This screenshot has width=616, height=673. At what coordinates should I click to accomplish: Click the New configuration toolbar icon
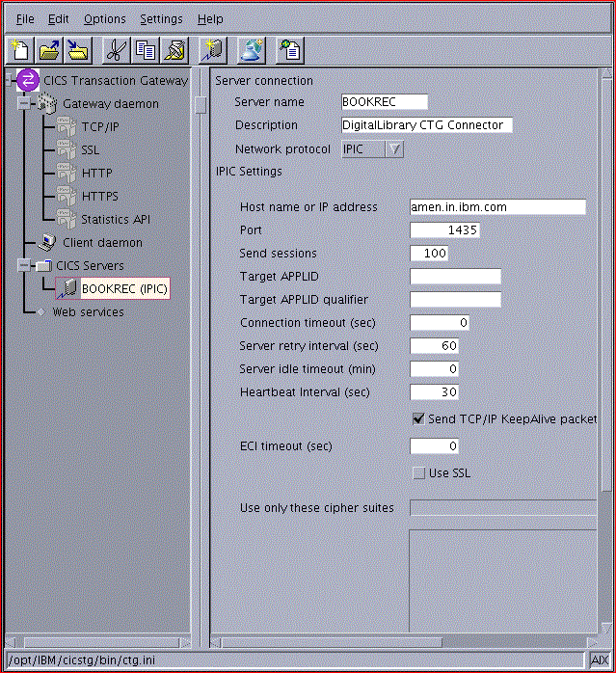pyautogui.click(x=18, y=49)
